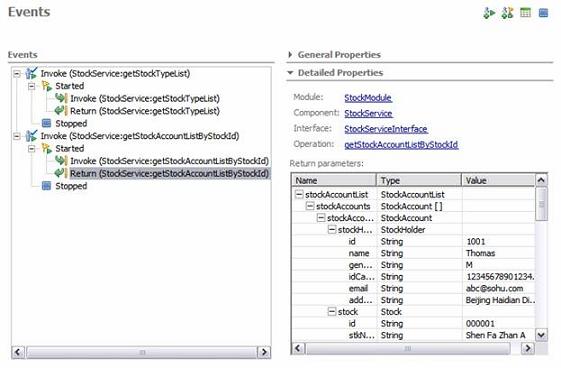Click the second green toolbar icon at top right

(507, 13)
